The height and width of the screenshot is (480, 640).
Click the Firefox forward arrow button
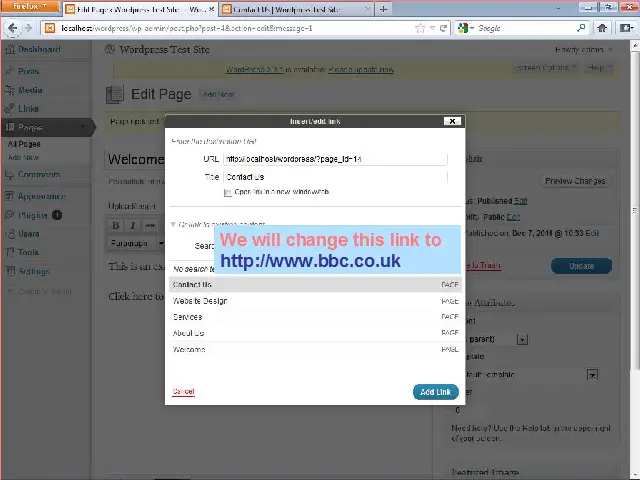coord(29,28)
